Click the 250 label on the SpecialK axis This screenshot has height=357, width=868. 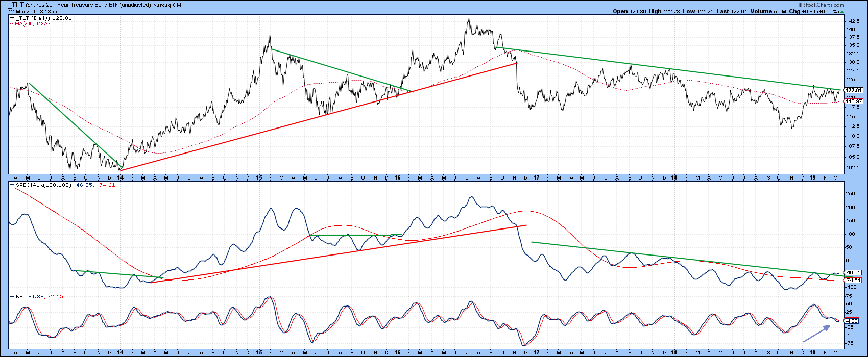point(850,194)
